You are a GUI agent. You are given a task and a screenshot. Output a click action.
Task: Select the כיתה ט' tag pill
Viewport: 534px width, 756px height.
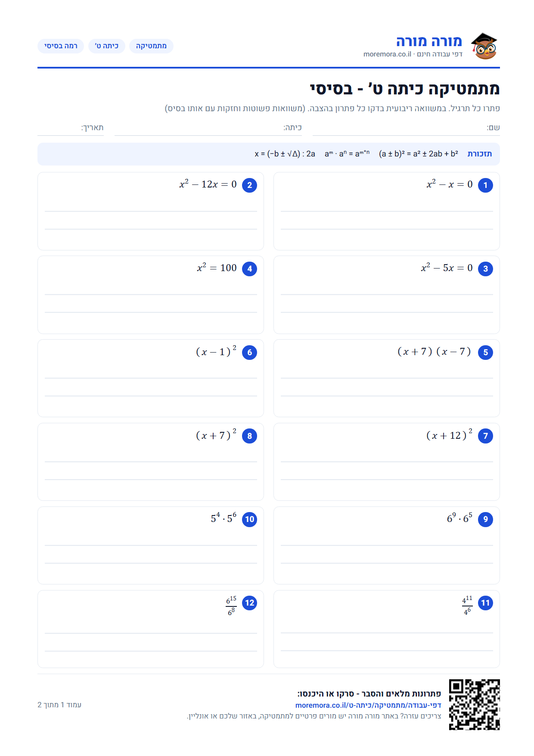point(106,46)
